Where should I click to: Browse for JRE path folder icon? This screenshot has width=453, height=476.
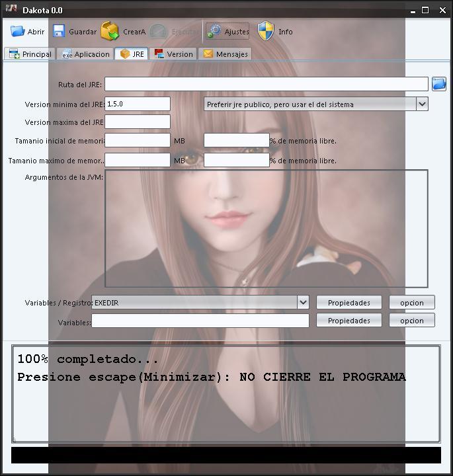click(x=439, y=84)
